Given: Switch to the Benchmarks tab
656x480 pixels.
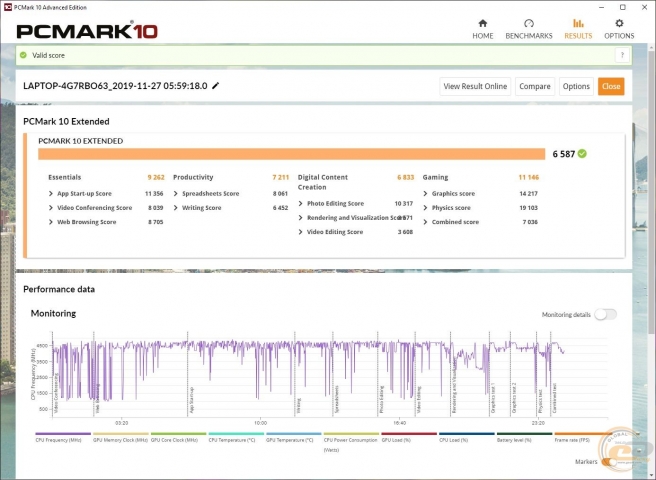Looking at the screenshot, I should tap(528, 29).
